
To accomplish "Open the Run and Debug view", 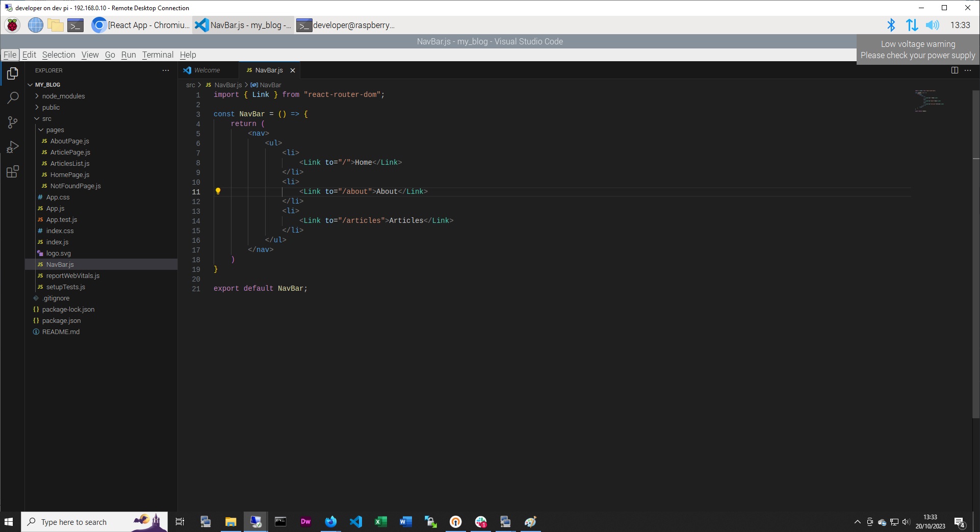I will [13, 147].
